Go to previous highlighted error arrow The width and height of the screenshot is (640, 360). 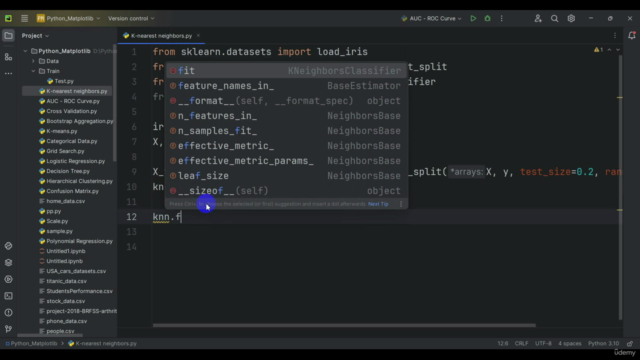coord(609,50)
